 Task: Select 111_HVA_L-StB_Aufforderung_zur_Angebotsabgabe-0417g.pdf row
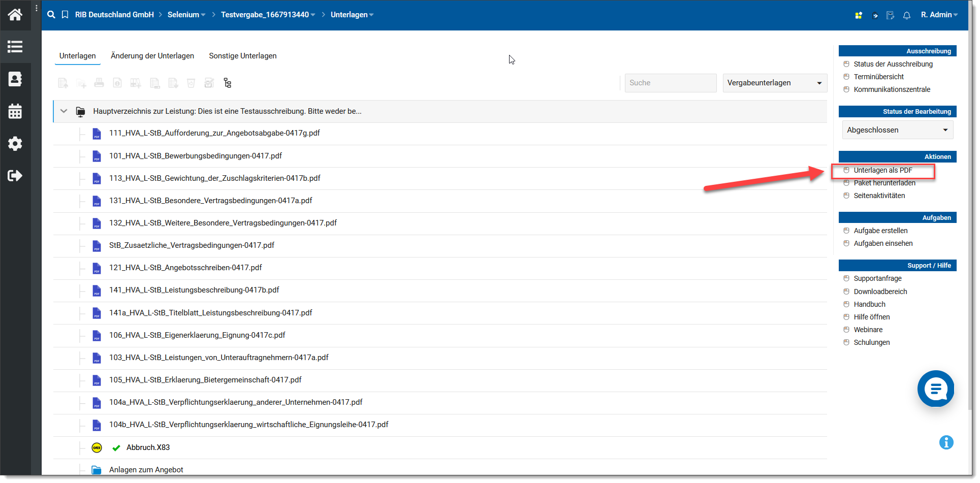(440, 134)
